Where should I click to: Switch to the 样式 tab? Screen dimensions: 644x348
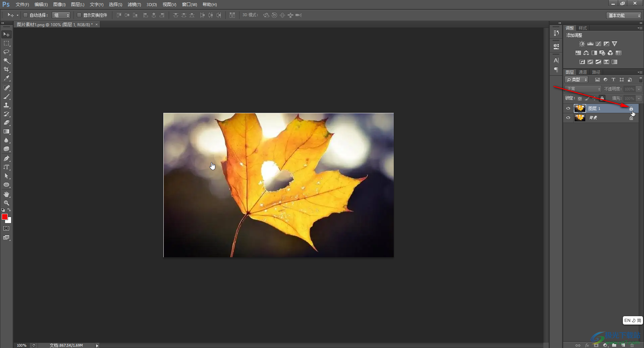click(x=583, y=28)
